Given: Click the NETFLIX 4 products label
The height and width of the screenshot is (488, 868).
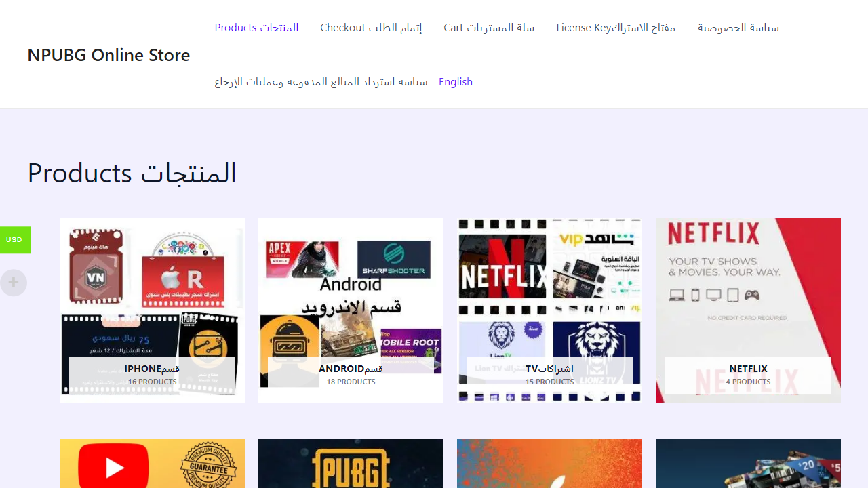Looking at the screenshot, I should (748, 375).
